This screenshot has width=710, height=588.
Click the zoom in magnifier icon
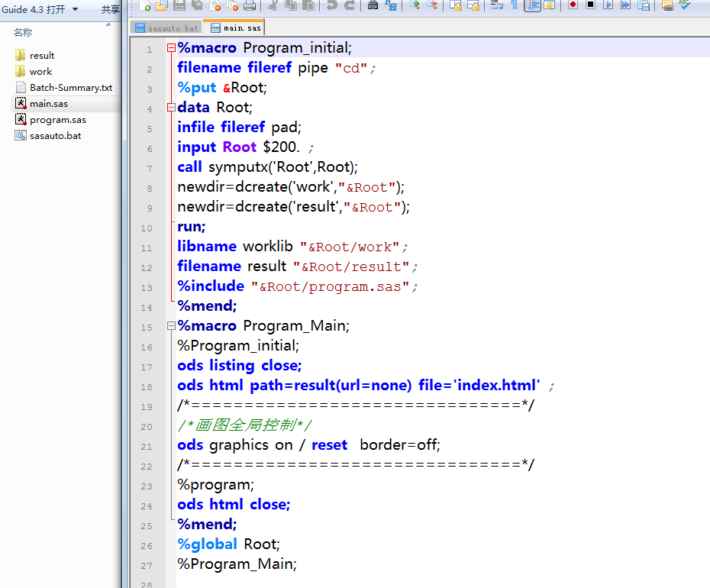coord(415,5)
